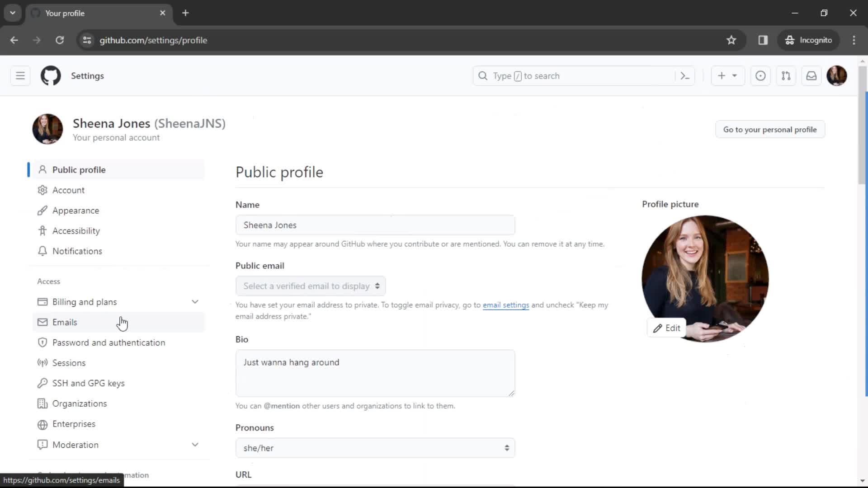
Task: Open the user avatar menu in header
Action: pyautogui.click(x=837, y=76)
